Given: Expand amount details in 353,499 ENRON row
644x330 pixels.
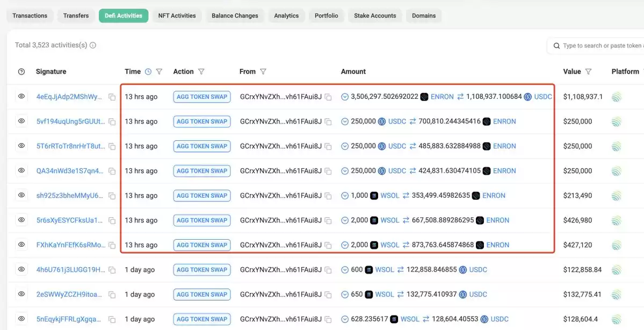Looking at the screenshot, I should (345, 196).
